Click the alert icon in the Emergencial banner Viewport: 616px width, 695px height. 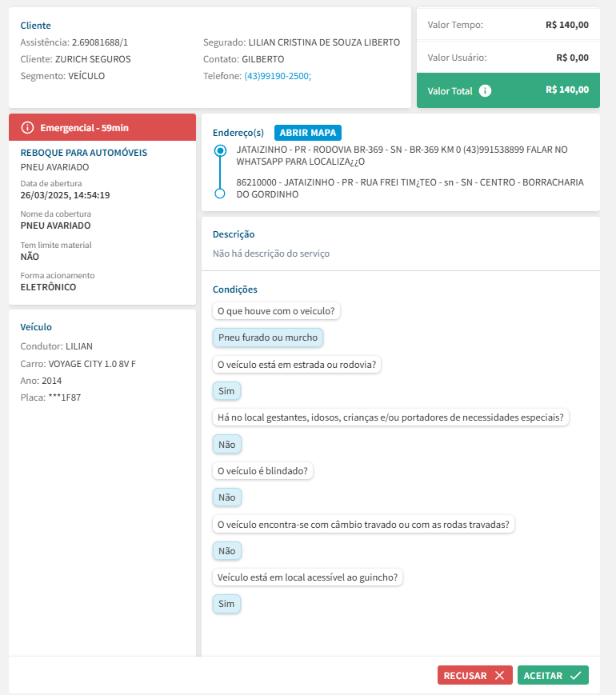point(28,128)
